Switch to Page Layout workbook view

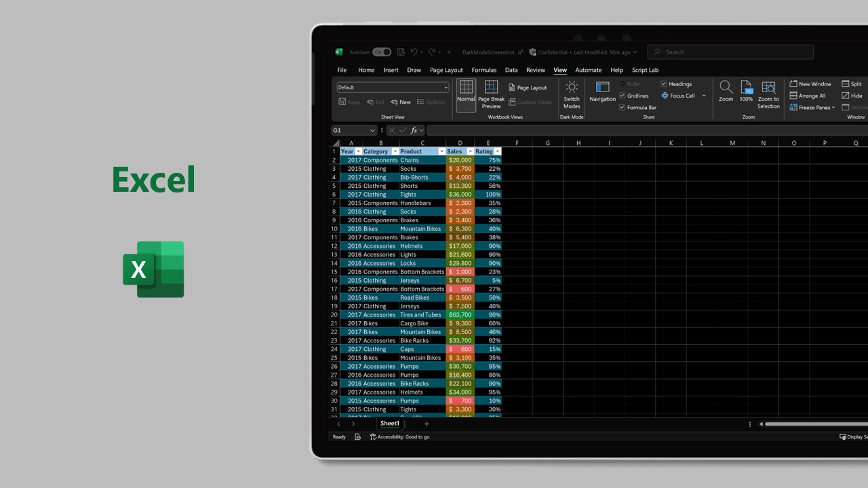click(528, 87)
